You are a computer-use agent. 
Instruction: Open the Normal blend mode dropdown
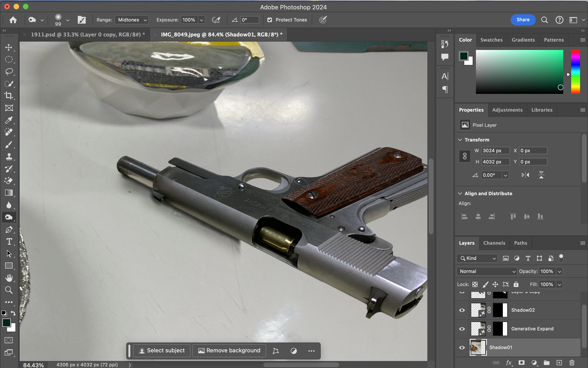click(487, 271)
